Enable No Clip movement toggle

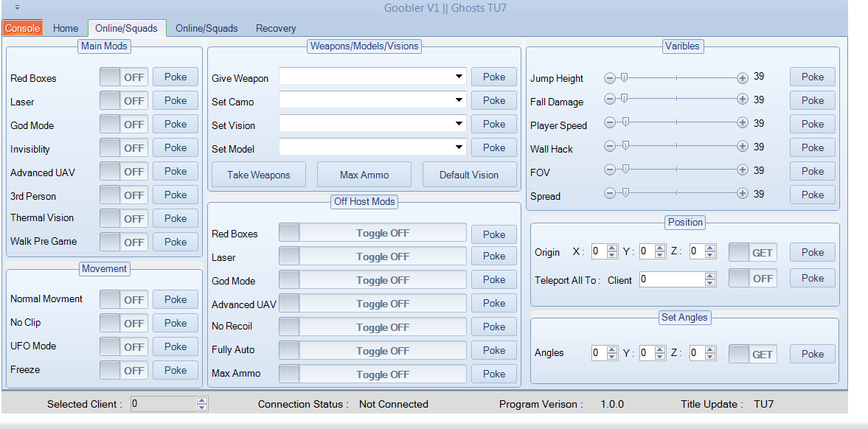(124, 324)
